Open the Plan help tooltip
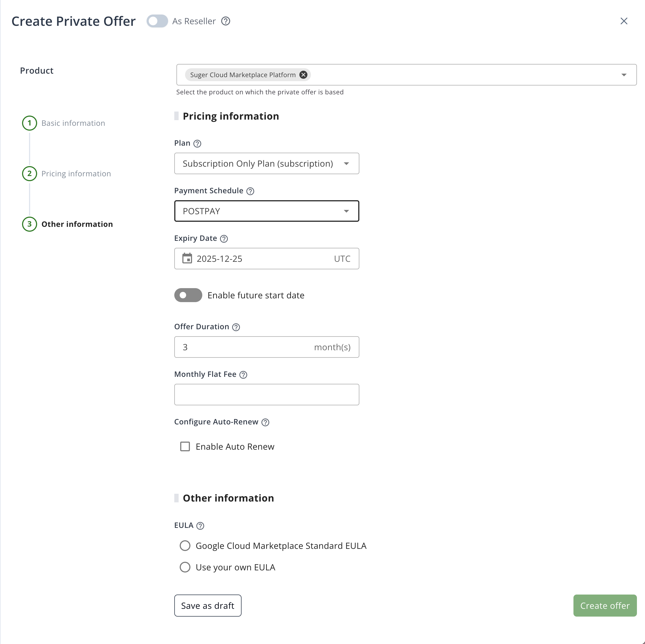Viewport: 645px width, 644px height. 198,144
